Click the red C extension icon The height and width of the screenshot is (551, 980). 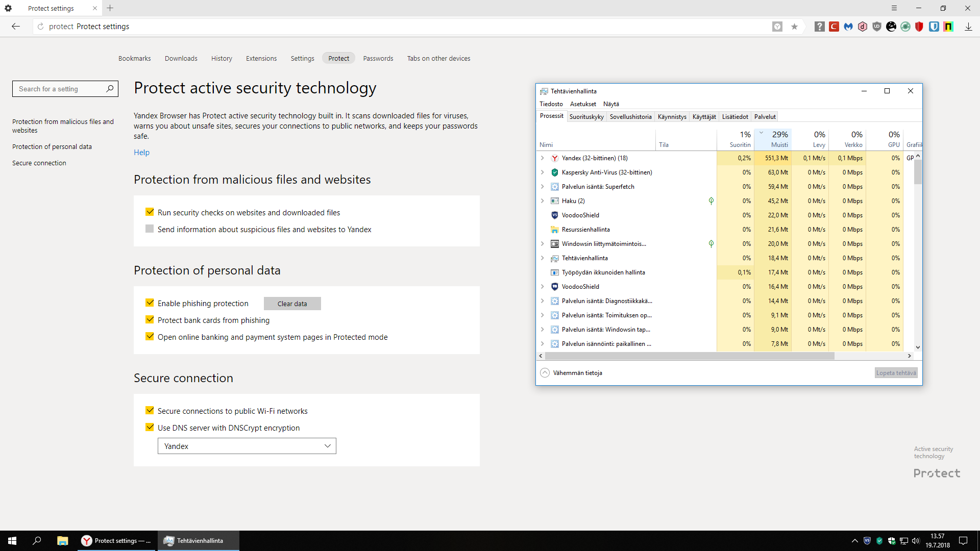tap(834, 27)
